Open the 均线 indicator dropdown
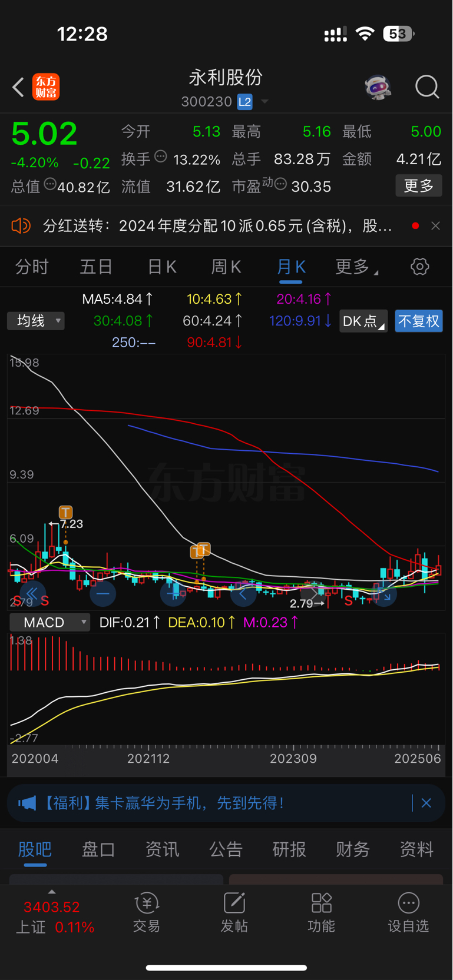The image size is (453, 980). (36, 321)
